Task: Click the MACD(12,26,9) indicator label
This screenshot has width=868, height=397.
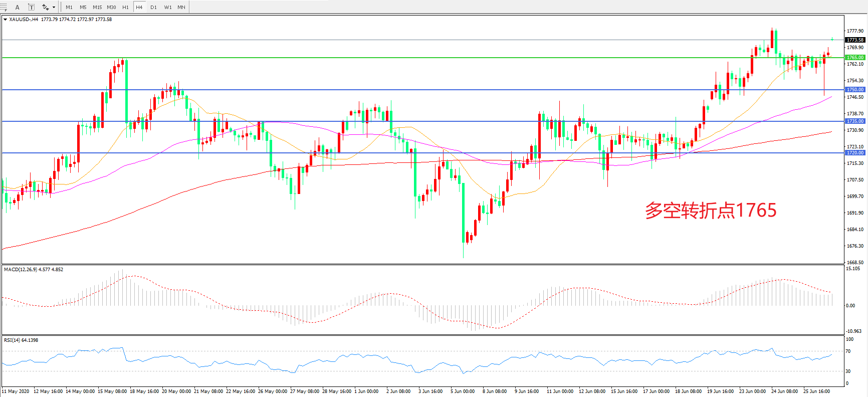Action: (33, 270)
